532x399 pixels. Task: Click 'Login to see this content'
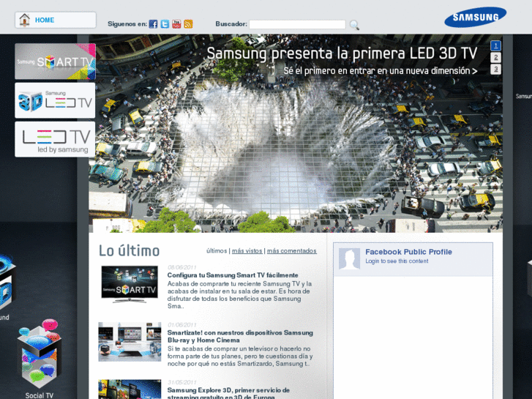[397, 261]
